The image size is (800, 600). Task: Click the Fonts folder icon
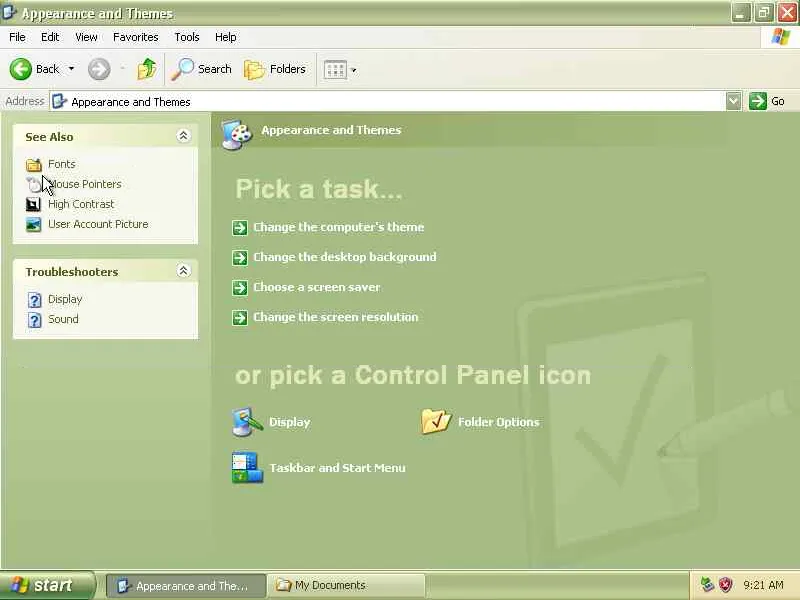coord(34,164)
